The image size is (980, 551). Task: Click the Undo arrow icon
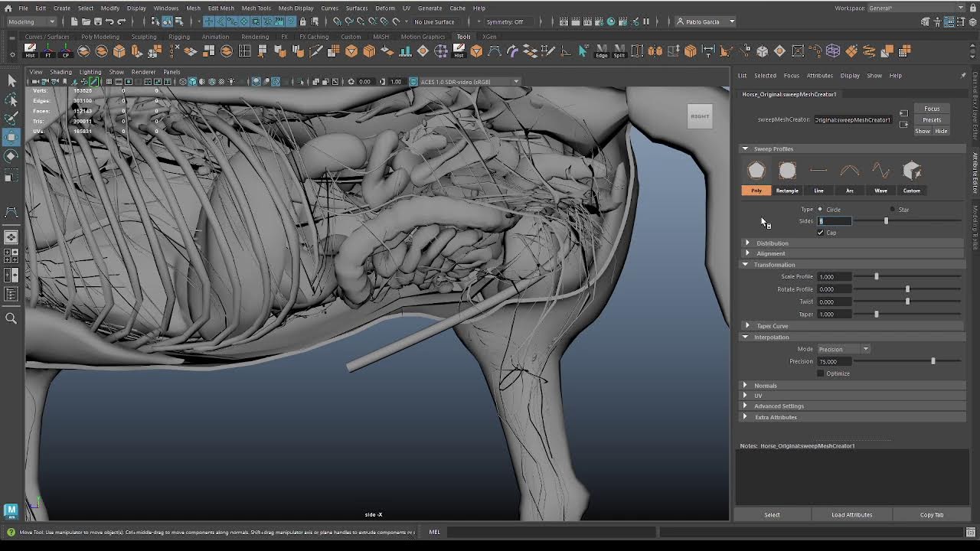pos(109,21)
